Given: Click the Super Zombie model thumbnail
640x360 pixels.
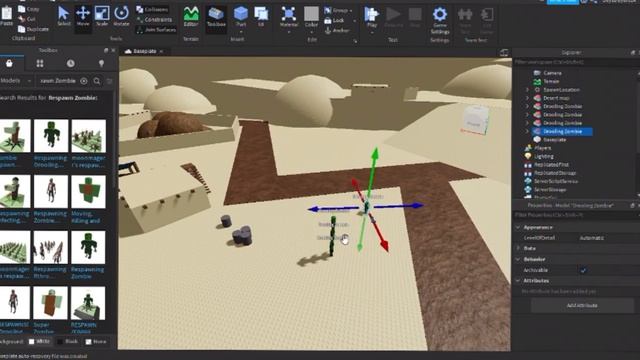Looking at the screenshot, I should point(51,303).
